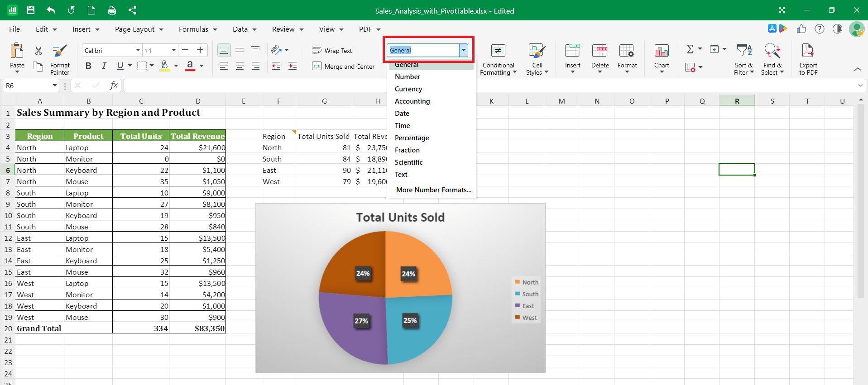Screen dimensions: 868x385
Task: Click the Save icon in title bar
Action: pos(31,10)
